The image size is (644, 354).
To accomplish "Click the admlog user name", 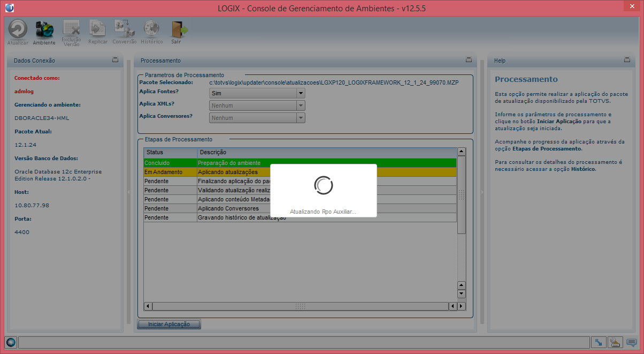I will [24, 91].
